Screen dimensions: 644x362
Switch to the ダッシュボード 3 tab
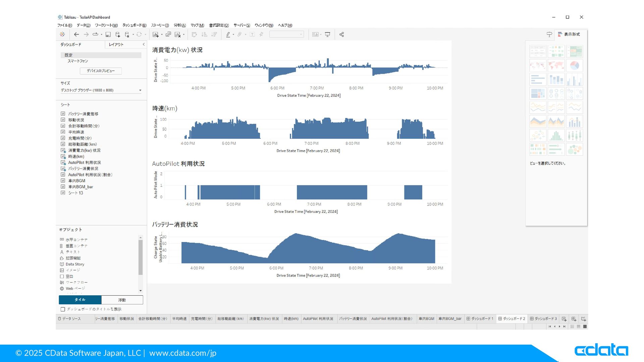pos(543,319)
